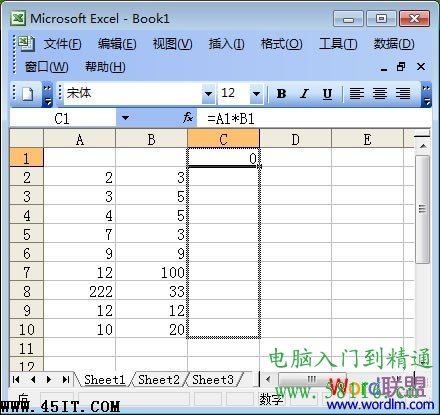Open the font name dropdown for 宋体
Image resolution: width=440 pixels, height=415 pixels.
(208, 94)
